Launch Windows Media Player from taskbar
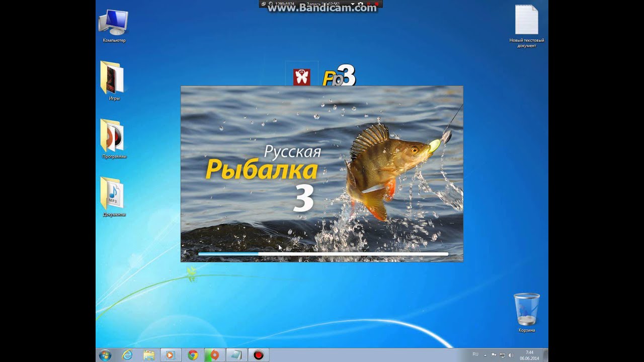 pos(170,355)
